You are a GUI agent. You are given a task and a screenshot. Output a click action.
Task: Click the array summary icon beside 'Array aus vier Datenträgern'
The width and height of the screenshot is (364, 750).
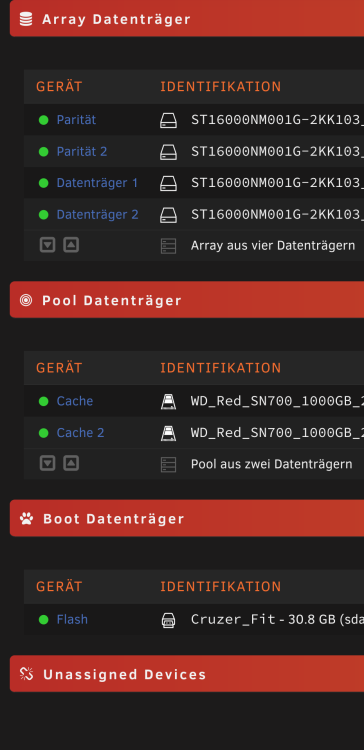click(x=168, y=246)
